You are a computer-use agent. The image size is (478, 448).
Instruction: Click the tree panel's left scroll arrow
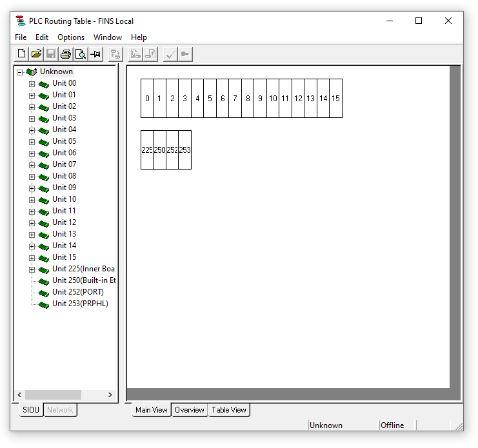19,394
